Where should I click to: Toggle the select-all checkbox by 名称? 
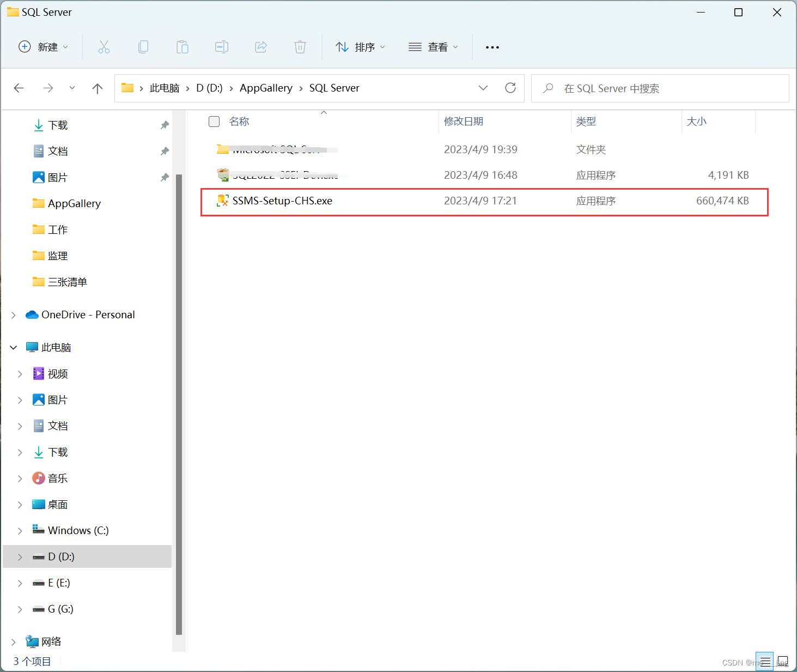point(214,122)
